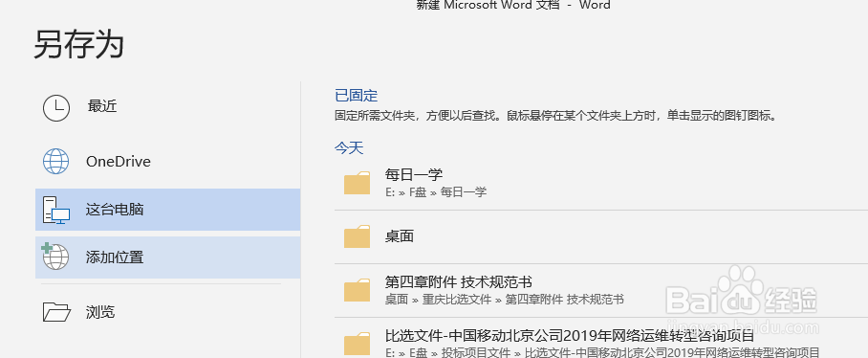Click the 今天 section heading
The height and width of the screenshot is (358, 868).
point(349,148)
